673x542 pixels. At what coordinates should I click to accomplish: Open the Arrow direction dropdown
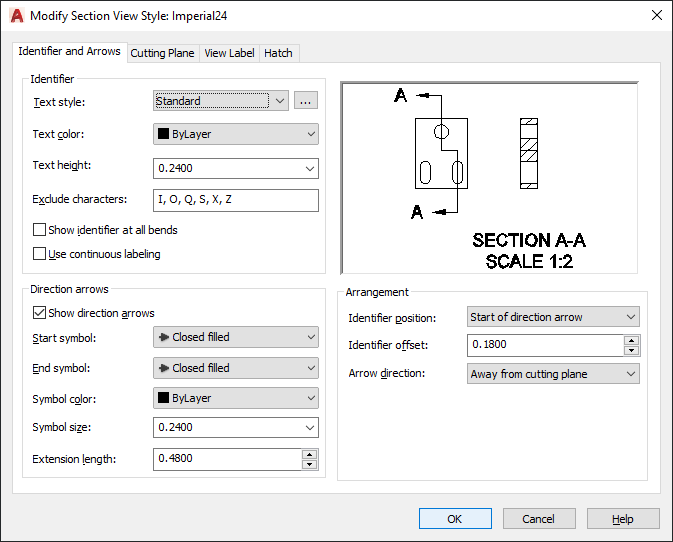tap(553, 374)
